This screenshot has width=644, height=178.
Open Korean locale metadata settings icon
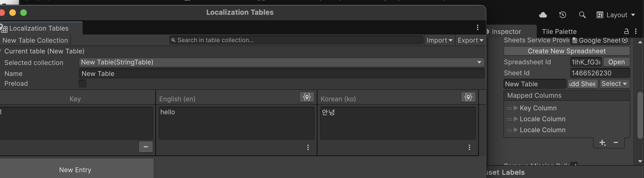[x=468, y=97]
